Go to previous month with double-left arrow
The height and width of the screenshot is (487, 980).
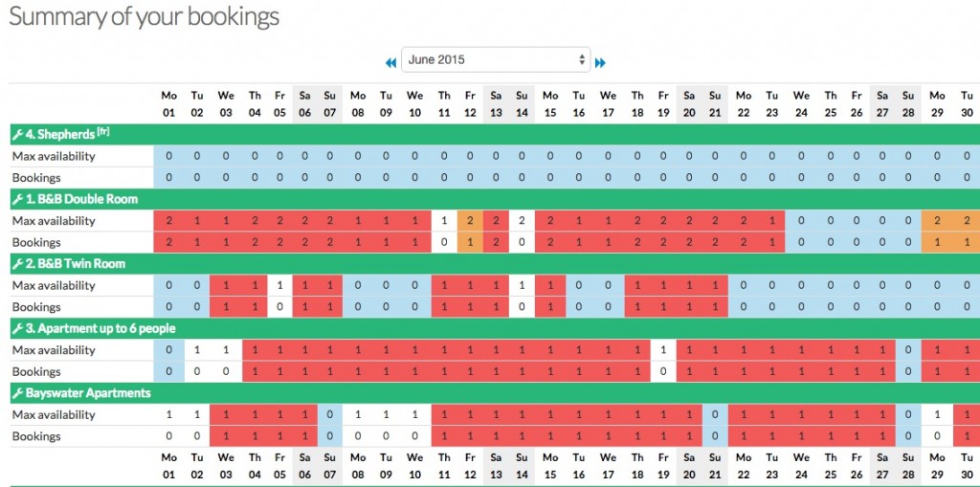click(x=391, y=62)
